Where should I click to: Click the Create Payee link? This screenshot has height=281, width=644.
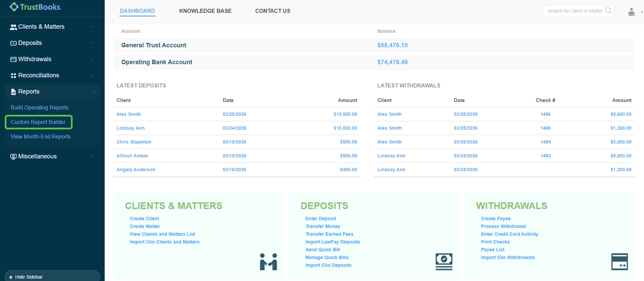[x=496, y=219]
